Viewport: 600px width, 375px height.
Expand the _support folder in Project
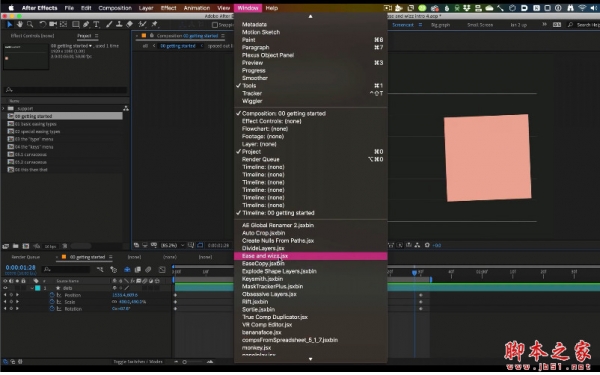[x=3, y=108]
